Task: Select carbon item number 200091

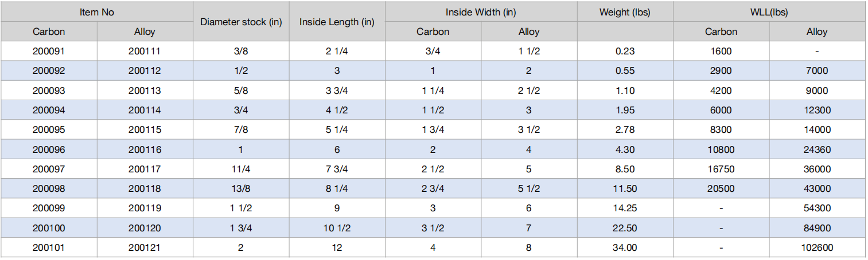Action: coord(49,51)
